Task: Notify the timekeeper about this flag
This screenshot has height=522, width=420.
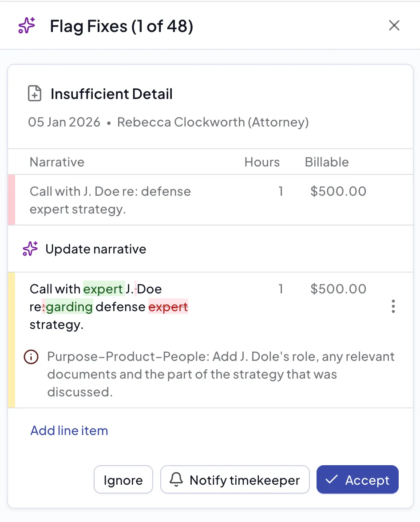Action: tap(235, 479)
